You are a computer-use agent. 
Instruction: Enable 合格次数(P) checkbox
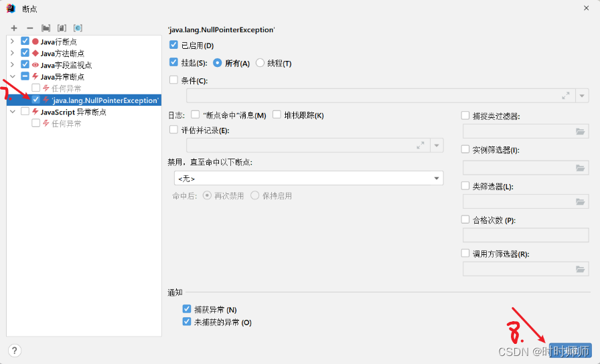(x=465, y=219)
